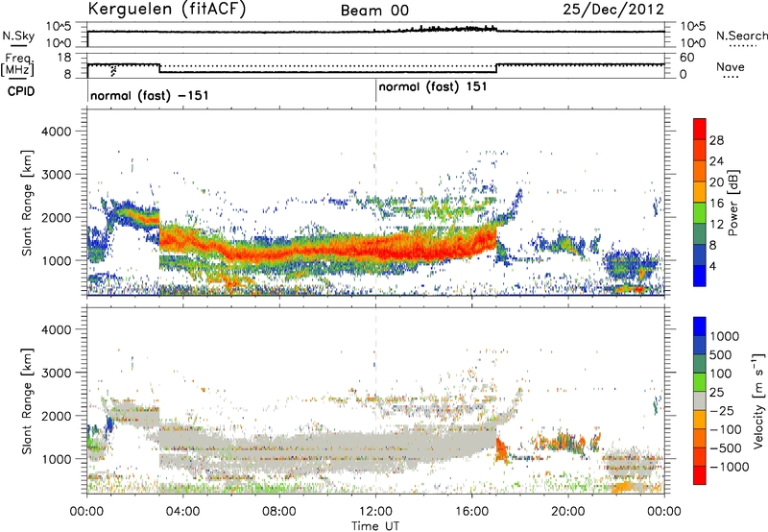Pick the gray Velocity colorbar segment between 25 and -25
Viewport: 768px width, 532px height.
pyautogui.click(x=700, y=400)
